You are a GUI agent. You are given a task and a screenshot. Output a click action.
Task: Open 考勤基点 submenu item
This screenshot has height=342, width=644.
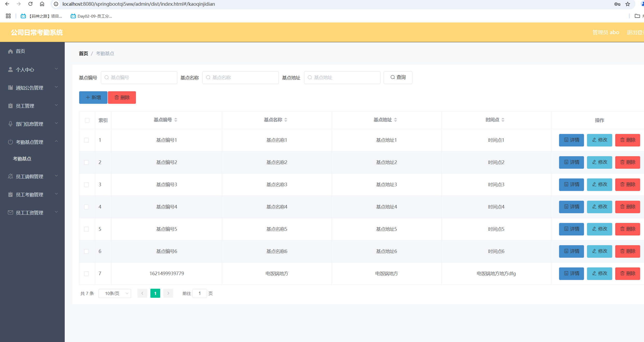click(x=22, y=159)
